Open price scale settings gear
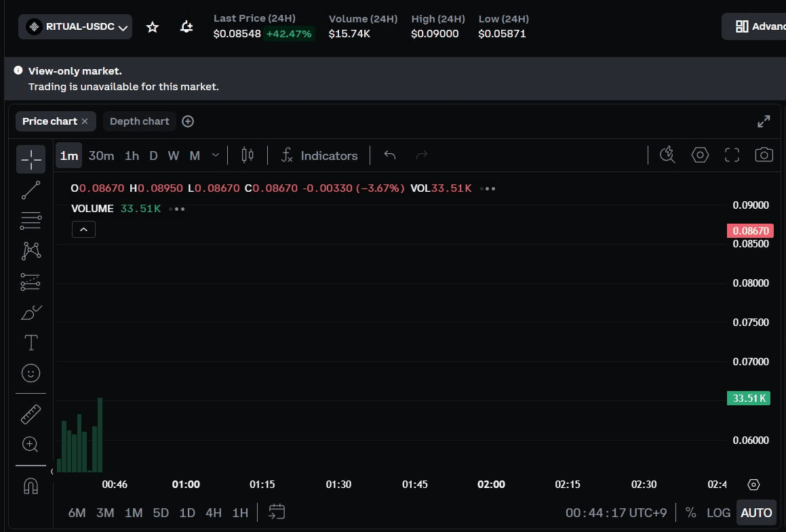The width and height of the screenshot is (786, 532). pos(753,485)
